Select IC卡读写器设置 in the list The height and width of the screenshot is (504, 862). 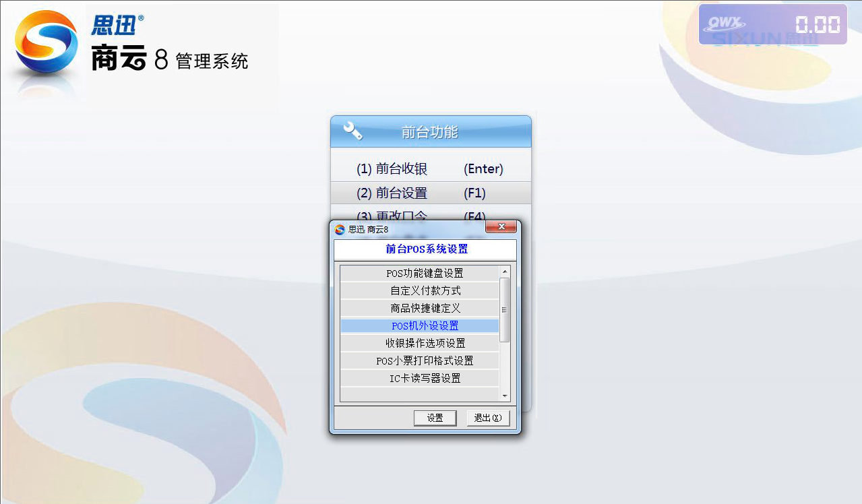pyautogui.click(x=419, y=379)
